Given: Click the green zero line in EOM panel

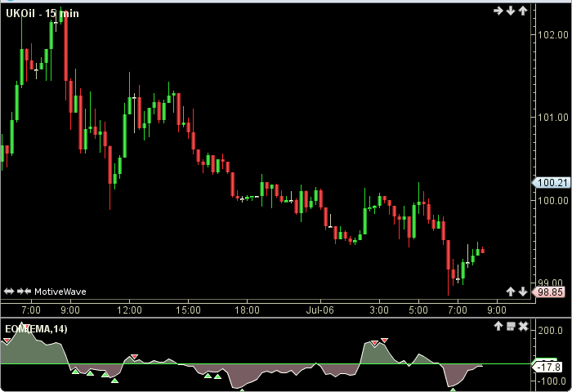Looking at the screenshot, I should (266, 363).
